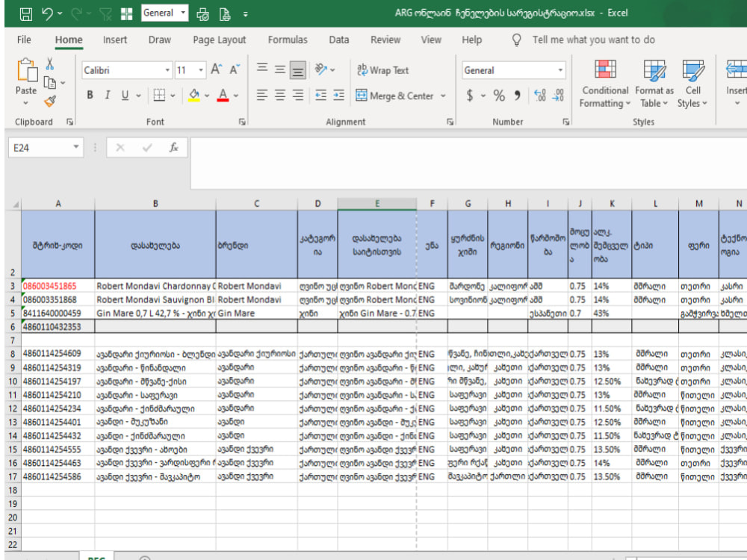Click Decrease Decimal icon

click(558, 96)
